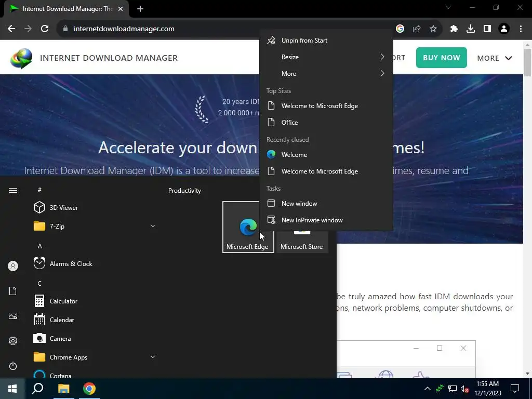Open Calendar app

(x=94, y=320)
